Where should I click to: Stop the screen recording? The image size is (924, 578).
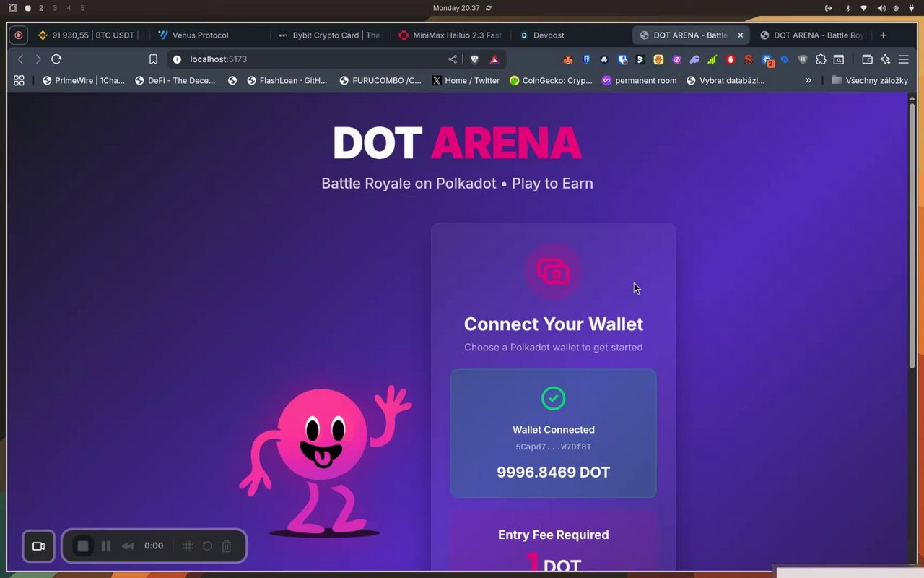pos(83,546)
